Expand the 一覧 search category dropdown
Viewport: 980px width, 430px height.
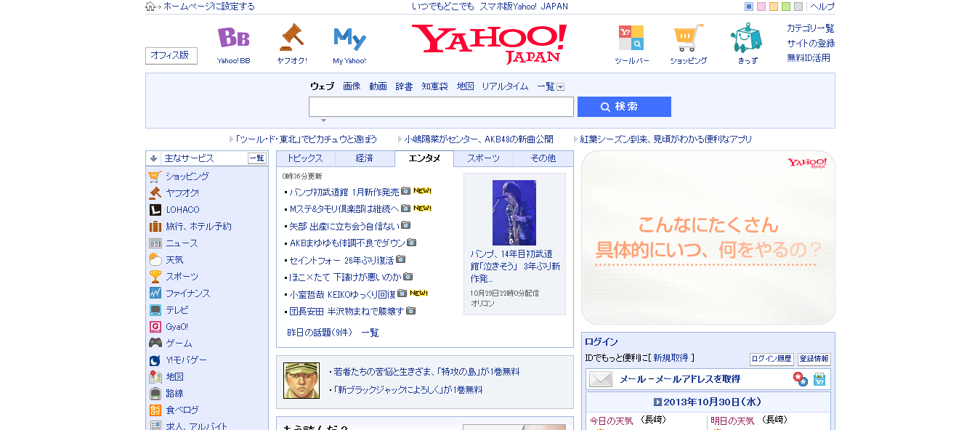pos(561,86)
